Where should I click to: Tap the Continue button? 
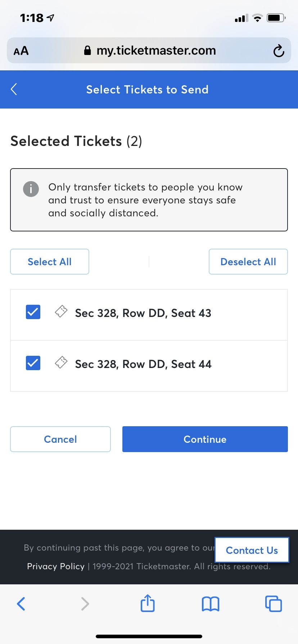tap(205, 439)
